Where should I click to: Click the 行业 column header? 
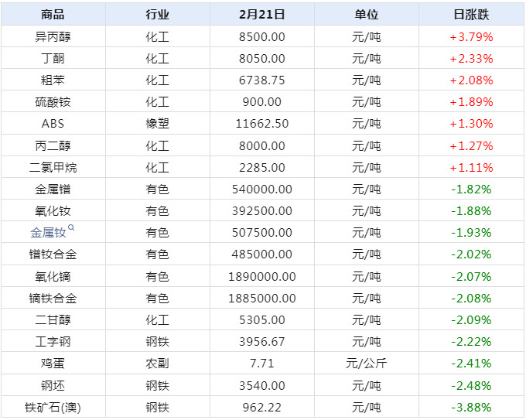[x=157, y=14]
